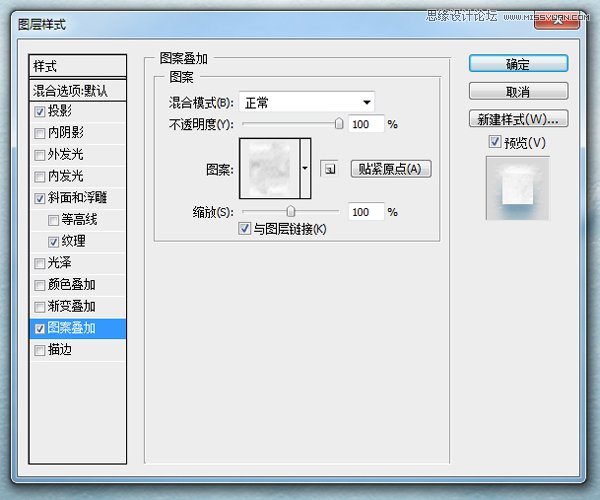Enable the 渐变叠加 gradient overlay checkbox
Image resolution: width=600 pixels, height=500 pixels.
coord(40,307)
